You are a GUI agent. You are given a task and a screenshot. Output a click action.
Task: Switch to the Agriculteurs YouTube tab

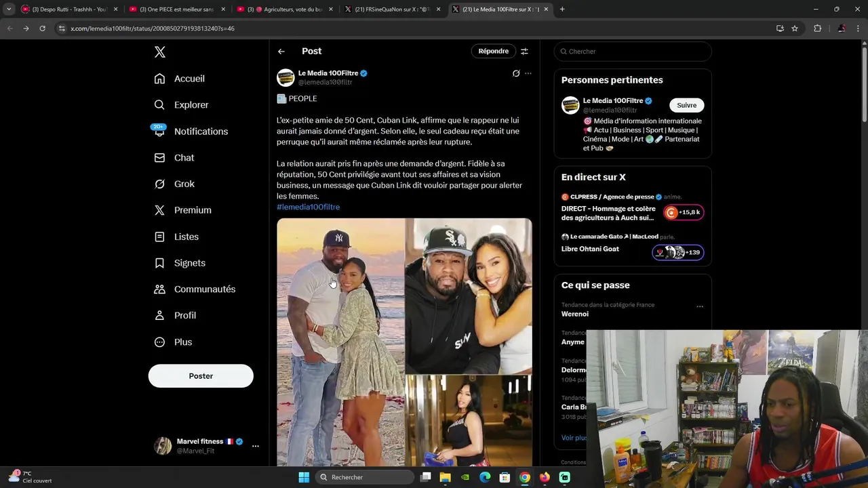pyautogui.click(x=285, y=9)
